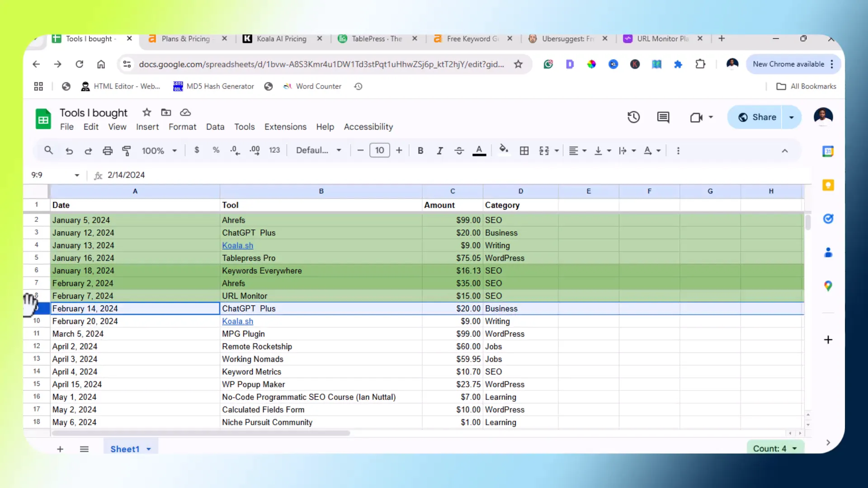Bookmark this page with star icon

click(518, 64)
